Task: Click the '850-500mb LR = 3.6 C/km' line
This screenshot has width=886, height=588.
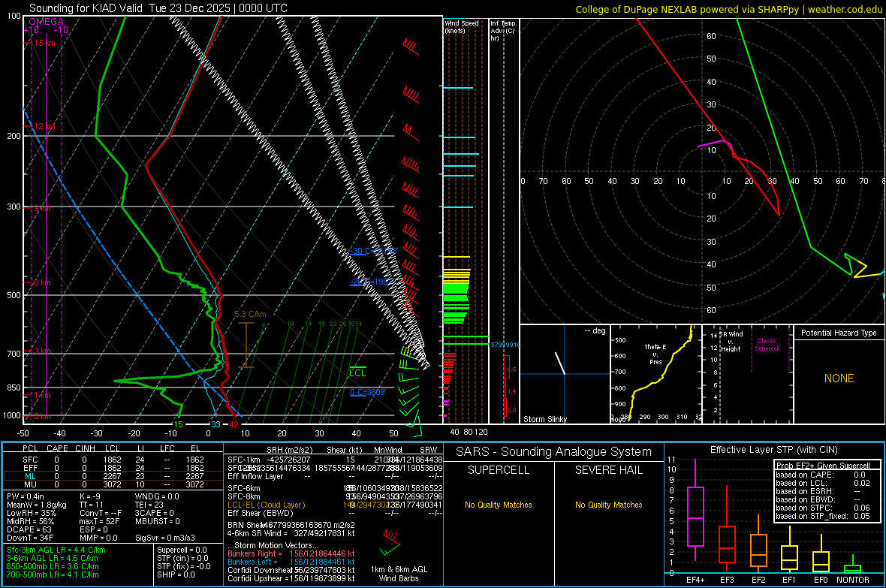Action: [x=53, y=566]
